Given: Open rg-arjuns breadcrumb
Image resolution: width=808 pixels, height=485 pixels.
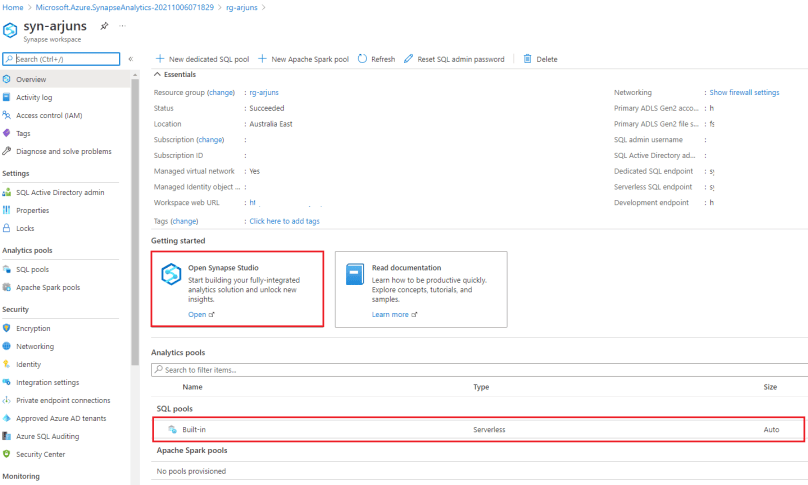Looking at the screenshot, I should 242,7.
